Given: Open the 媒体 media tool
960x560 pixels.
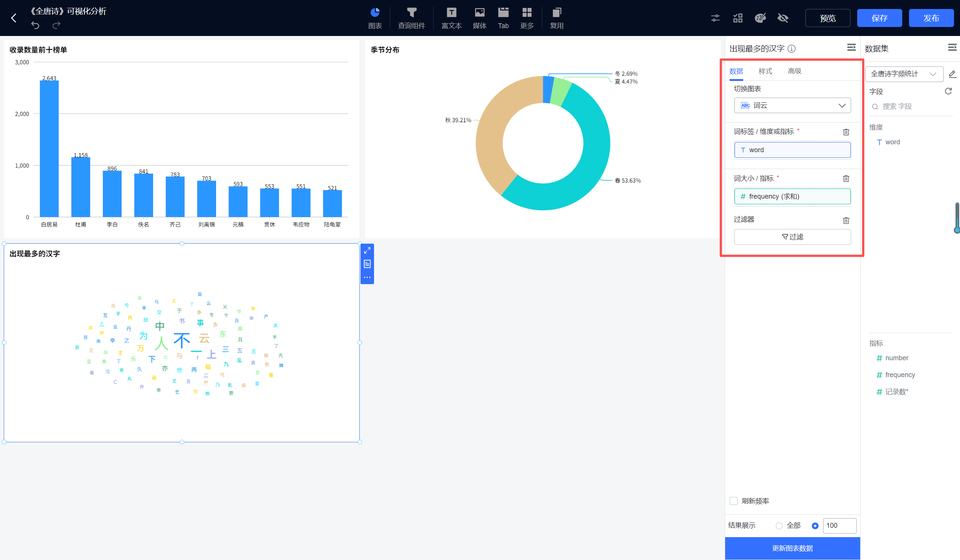Looking at the screenshot, I should [x=479, y=18].
